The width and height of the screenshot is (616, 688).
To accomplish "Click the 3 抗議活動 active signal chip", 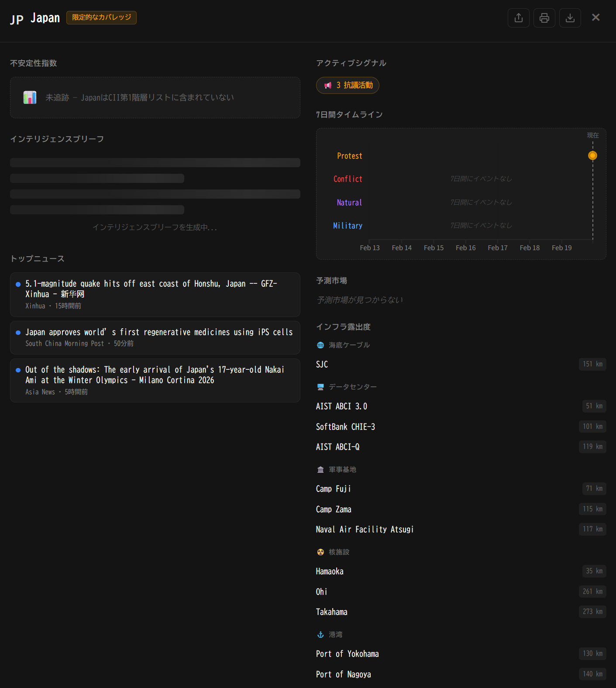I will point(348,86).
